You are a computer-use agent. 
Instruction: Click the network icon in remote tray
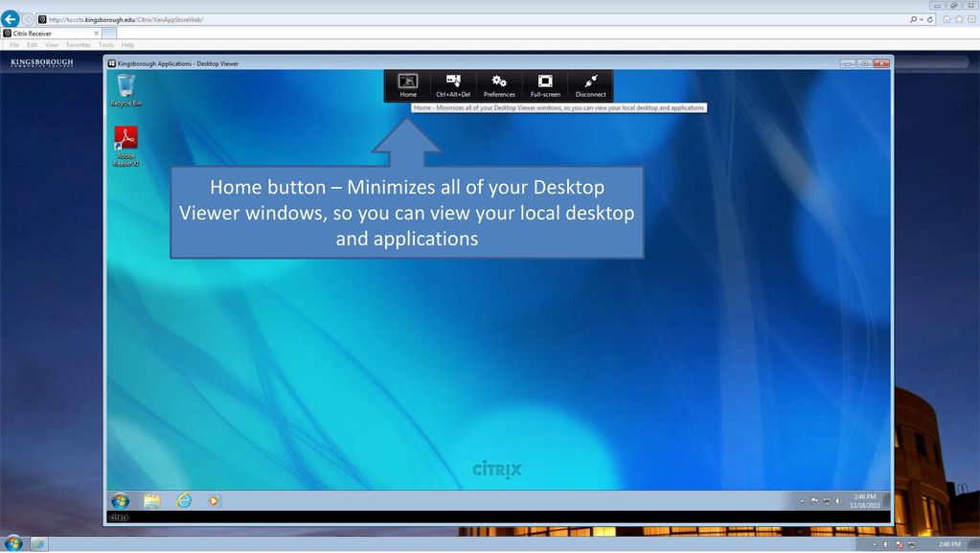(x=827, y=501)
